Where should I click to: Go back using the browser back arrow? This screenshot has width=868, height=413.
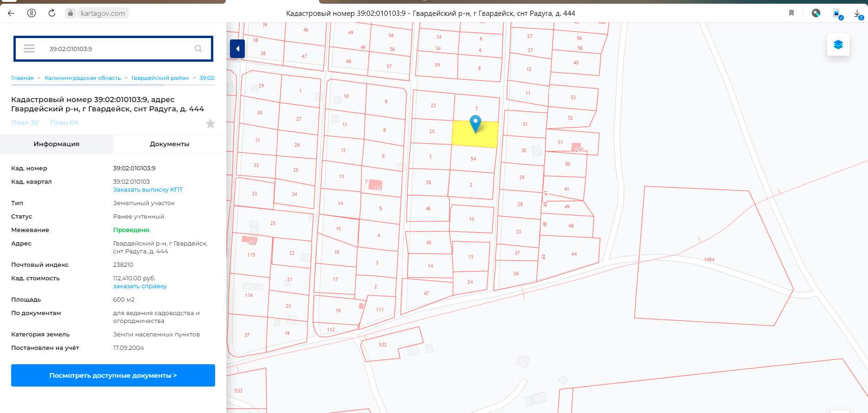pyautogui.click(x=11, y=13)
